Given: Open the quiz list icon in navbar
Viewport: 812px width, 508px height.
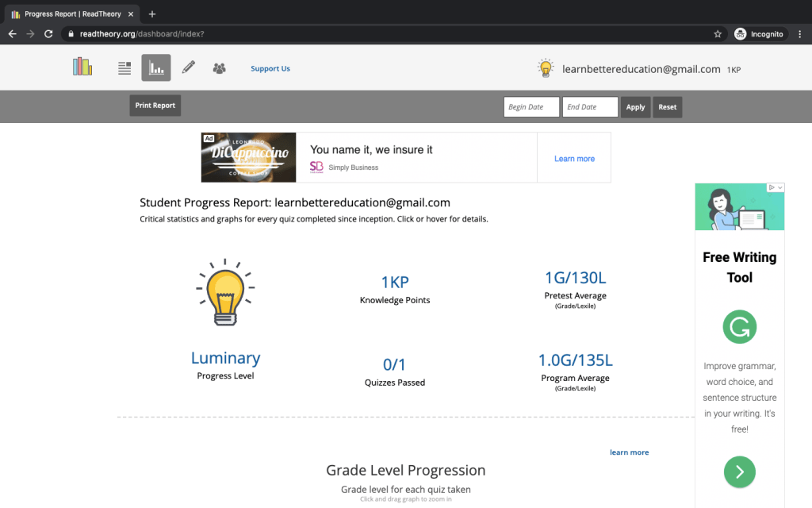Looking at the screenshot, I should pyautogui.click(x=124, y=68).
